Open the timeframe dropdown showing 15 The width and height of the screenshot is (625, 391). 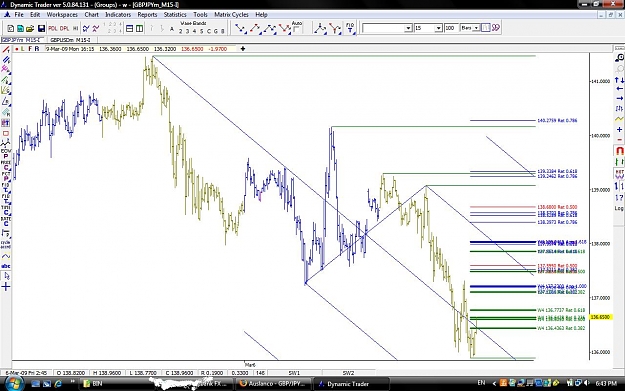coord(438,28)
